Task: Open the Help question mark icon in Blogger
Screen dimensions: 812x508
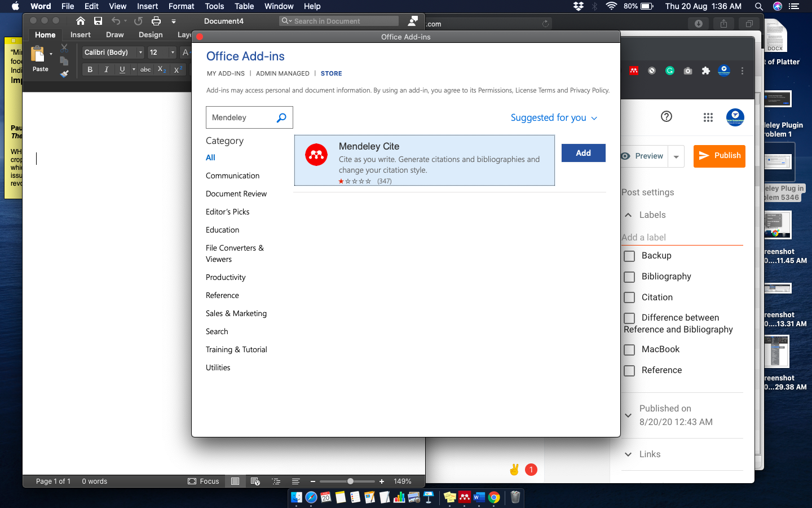Action: tap(667, 116)
